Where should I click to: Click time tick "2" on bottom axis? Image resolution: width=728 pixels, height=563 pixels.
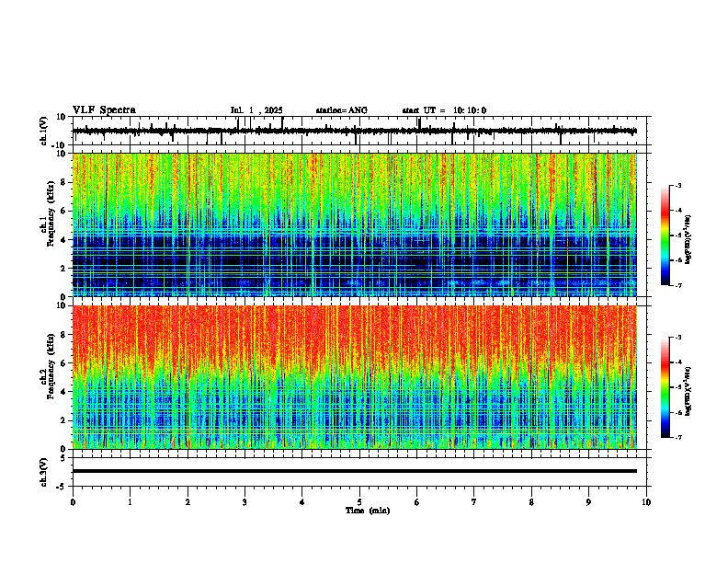188,502
